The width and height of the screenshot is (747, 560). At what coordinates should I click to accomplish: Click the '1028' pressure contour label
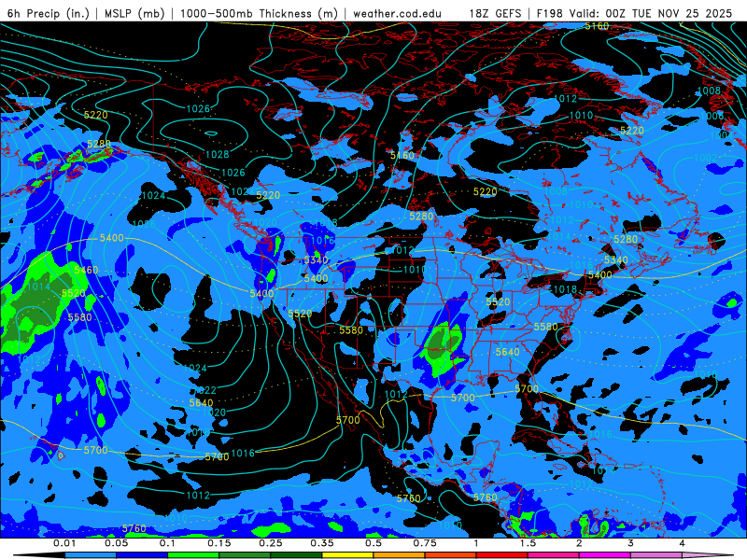point(217,154)
